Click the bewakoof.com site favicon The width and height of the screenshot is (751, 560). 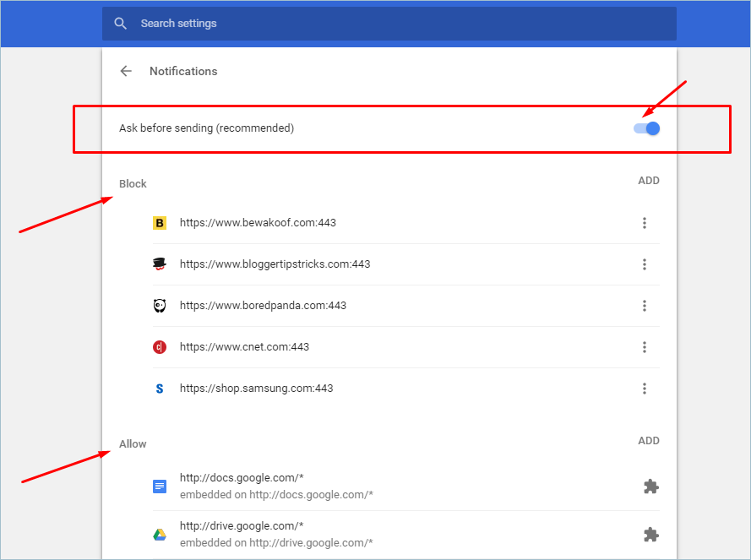click(160, 223)
